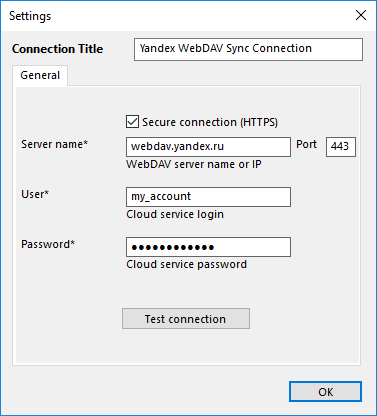Toggle the Secure connection (HTTPS) checkbox

coord(132,122)
